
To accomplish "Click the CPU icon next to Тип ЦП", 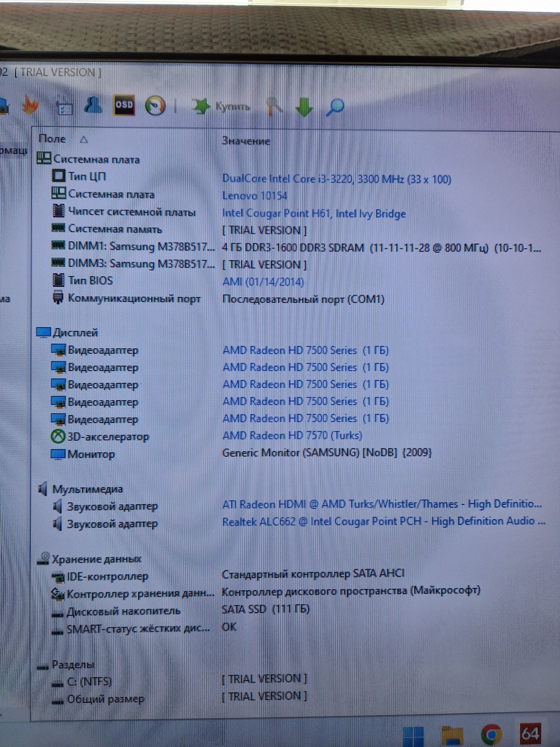I will tap(58, 176).
